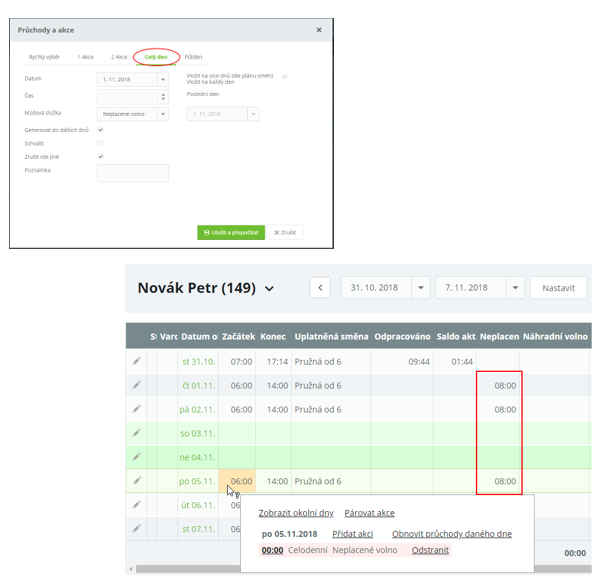Click the pencil edit icon for po 05.11. row
The image size is (600, 577).
(x=137, y=481)
